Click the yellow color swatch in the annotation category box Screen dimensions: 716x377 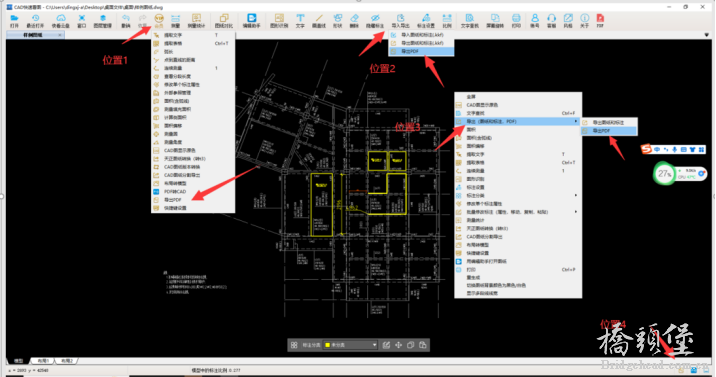(x=327, y=345)
